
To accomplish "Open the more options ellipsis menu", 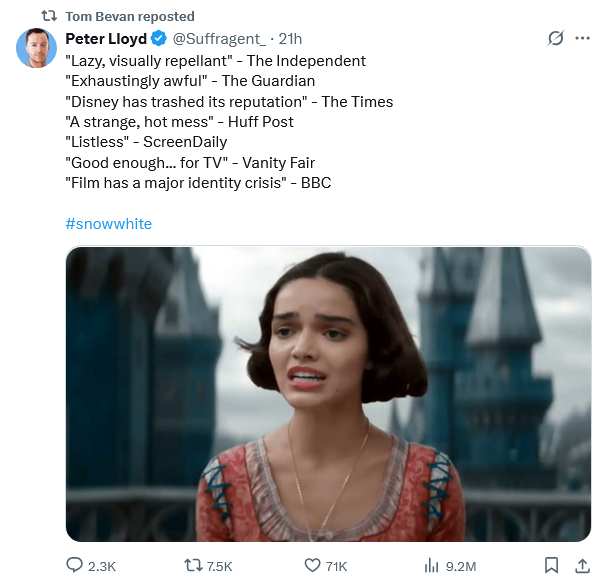I will (585, 39).
